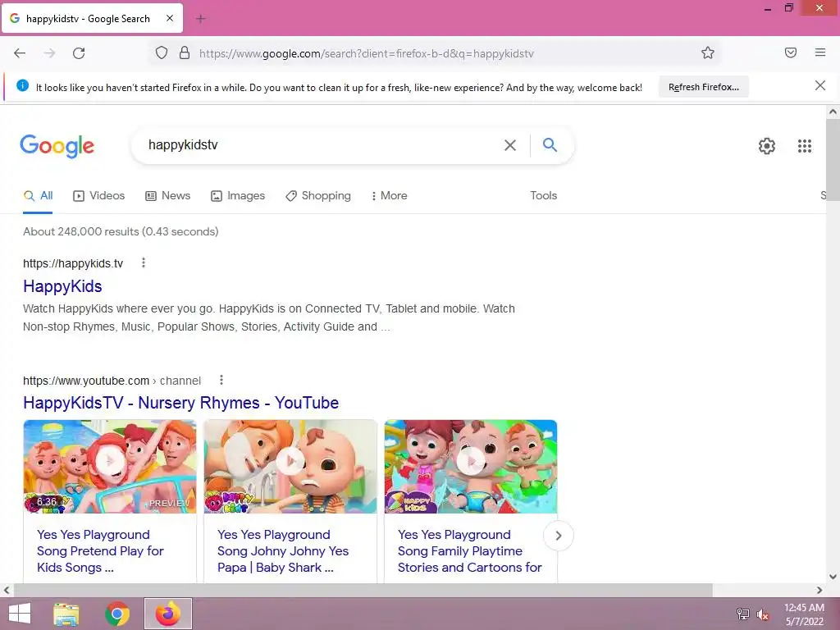840x630 pixels.
Task: Open the HappyKids result link
Action: (62, 286)
